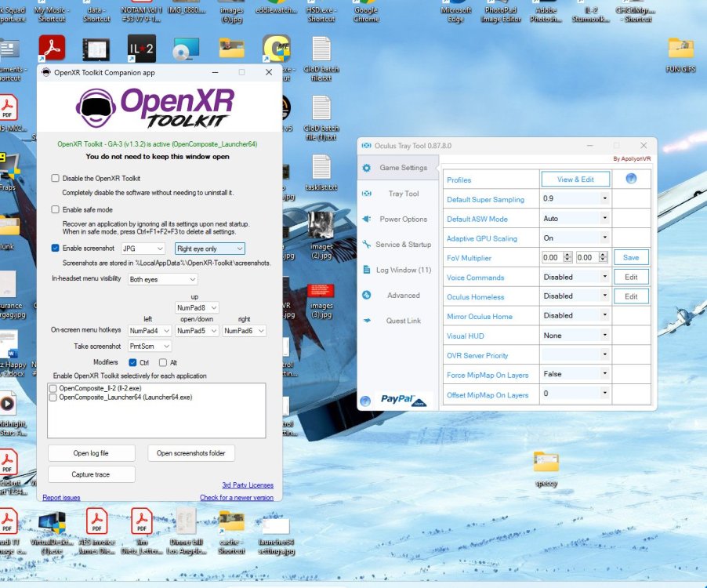Switch to the Tray Tool tab
The width and height of the screenshot is (707, 588).
click(x=403, y=194)
